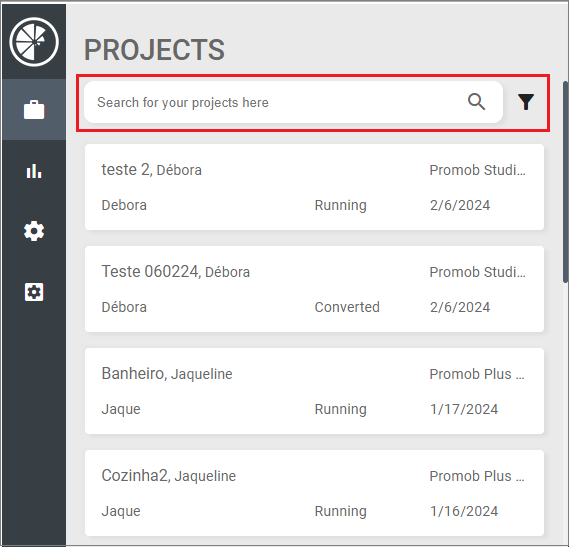Click the 1/17/2024 date on Banheiro

coord(464,409)
